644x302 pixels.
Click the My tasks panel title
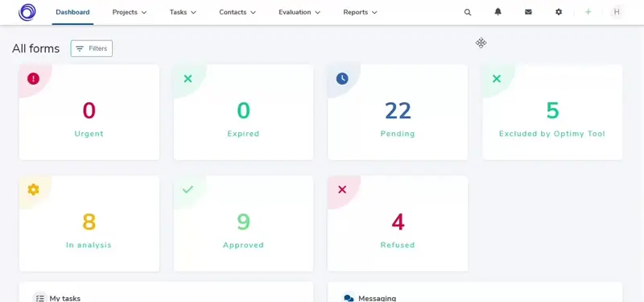point(65,298)
